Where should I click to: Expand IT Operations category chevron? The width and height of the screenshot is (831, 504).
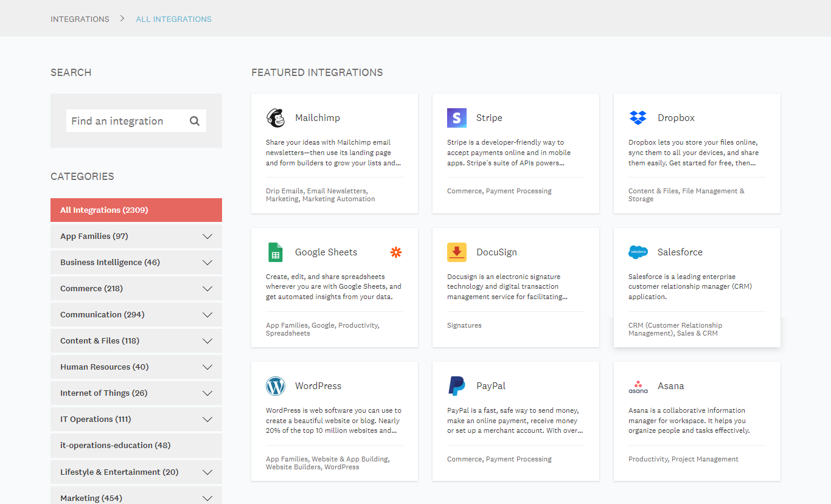point(207,419)
